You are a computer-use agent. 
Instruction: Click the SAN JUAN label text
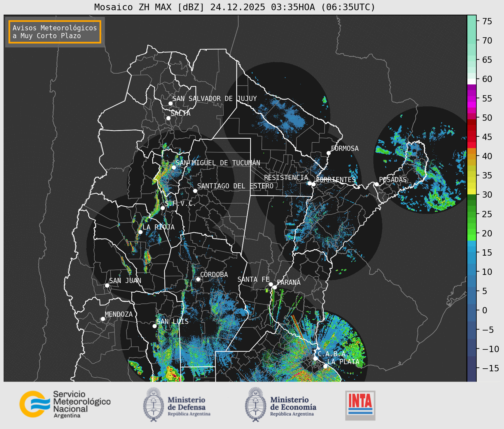pyautogui.click(x=125, y=281)
